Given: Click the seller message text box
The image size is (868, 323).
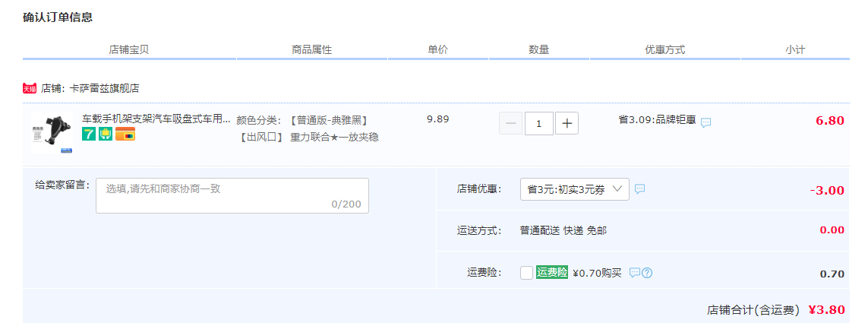Looking at the screenshot, I should (232, 195).
